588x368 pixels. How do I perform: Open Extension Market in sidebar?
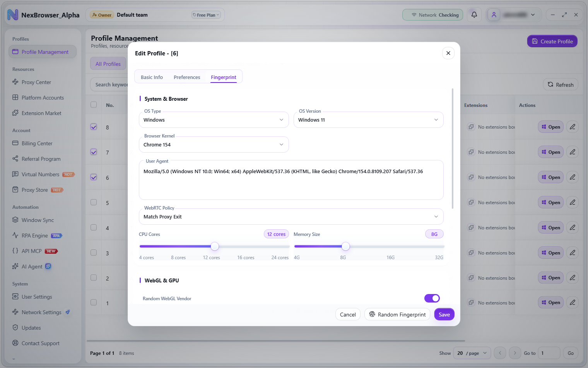pos(41,113)
